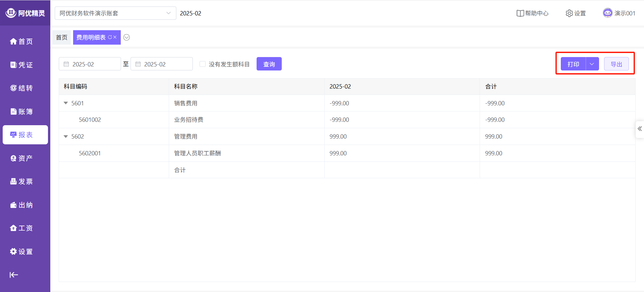This screenshot has height=292, width=644.
Task: Collapse the sidebar with the arrow icon
Action: click(14, 275)
